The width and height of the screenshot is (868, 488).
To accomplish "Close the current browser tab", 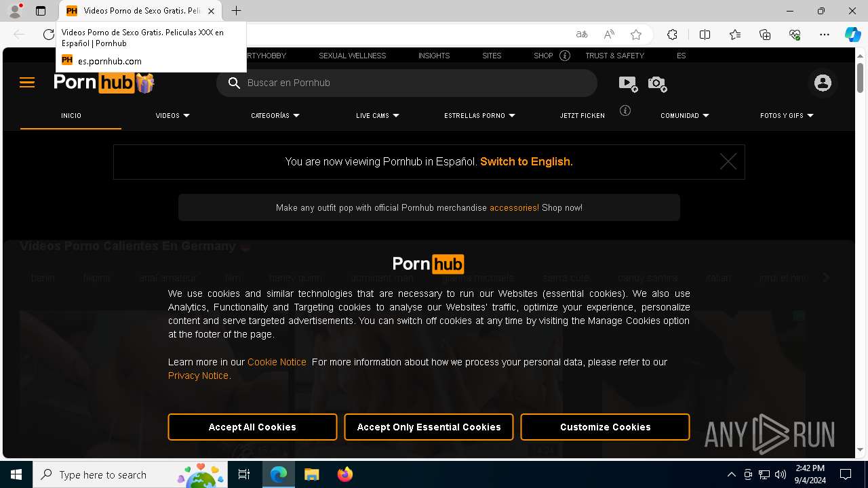I will pyautogui.click(x=211, y=11).
